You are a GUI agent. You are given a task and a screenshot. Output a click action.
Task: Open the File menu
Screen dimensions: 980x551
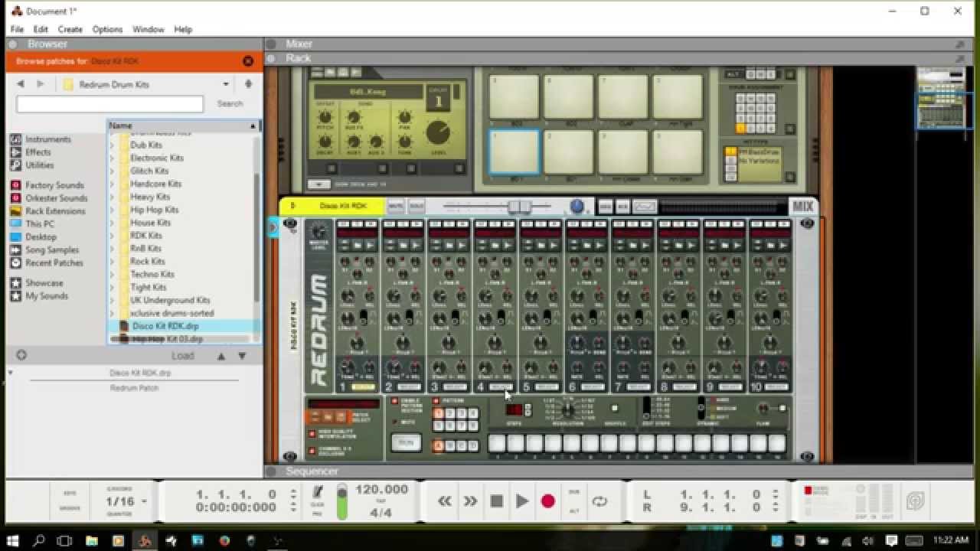click(x=17, y=29)
